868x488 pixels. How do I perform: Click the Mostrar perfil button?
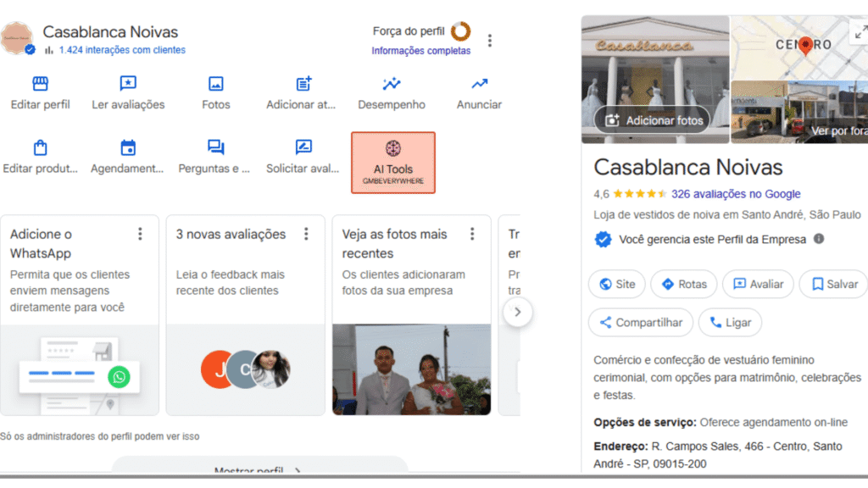(x=259, y=465)
